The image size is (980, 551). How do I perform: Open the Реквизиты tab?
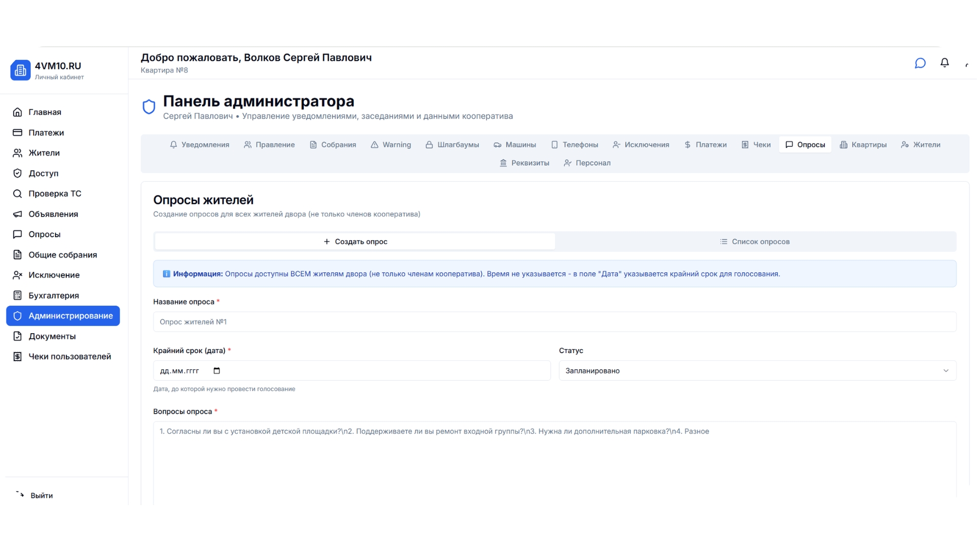click(524, 163)
